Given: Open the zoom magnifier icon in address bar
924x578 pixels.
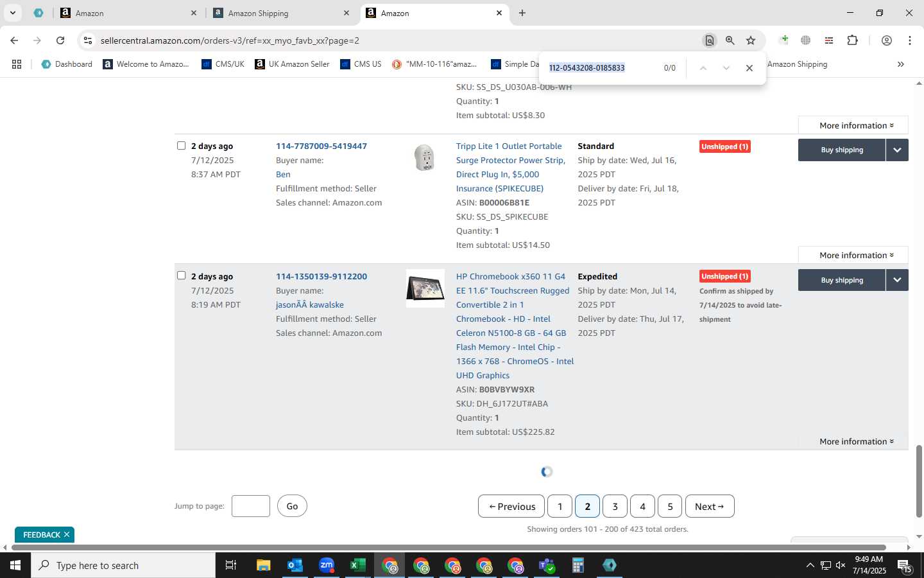Looking at the screenshot, I should point(730,40).
